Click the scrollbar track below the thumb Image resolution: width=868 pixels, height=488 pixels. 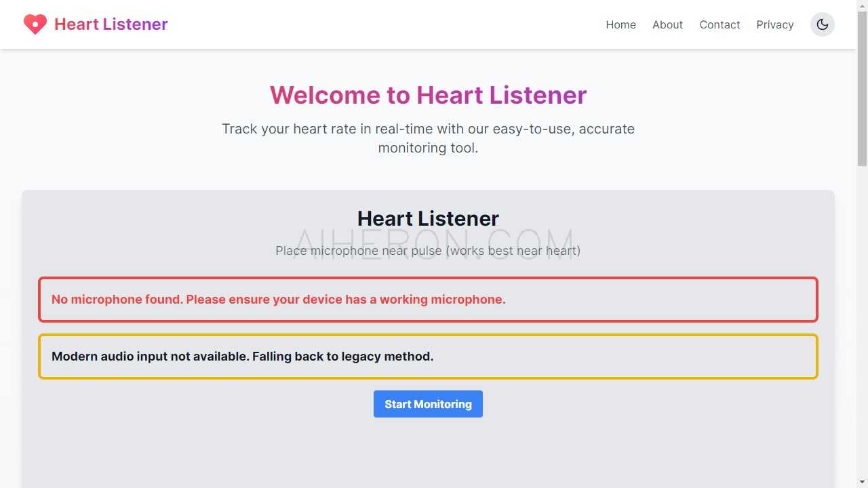(x=862, y=325)
